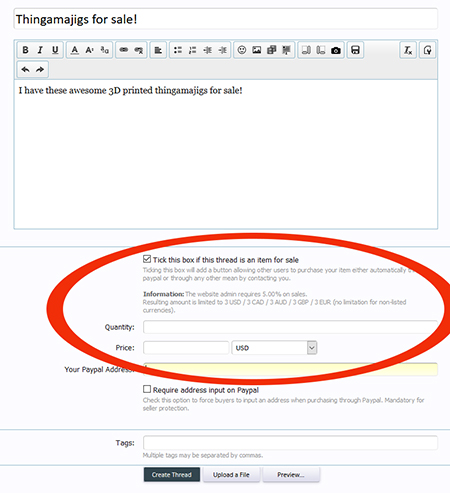450x493 pixels.
Task: Enable Require address input on Paypal
Action: [147, 389]
